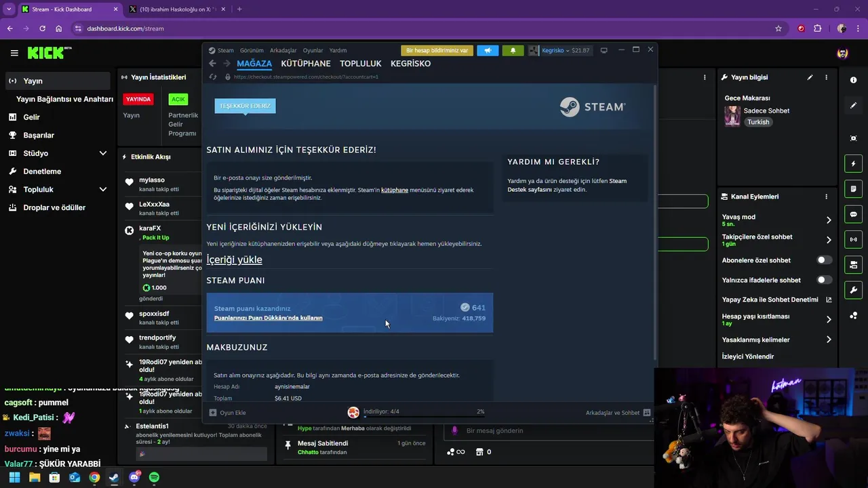Open Yapay Zeka ile Sohbet Denetimi link

tap(777, 300)
